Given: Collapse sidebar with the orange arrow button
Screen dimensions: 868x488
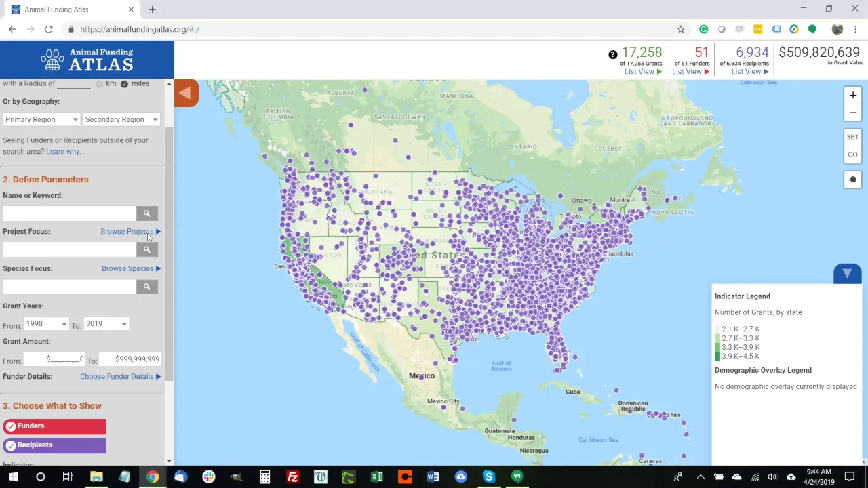Looking at the screenshot, I should coord(186,93).
